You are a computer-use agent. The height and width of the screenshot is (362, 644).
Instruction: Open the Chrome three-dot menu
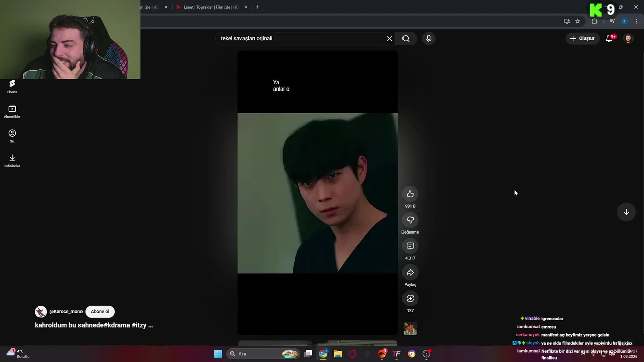637,21
